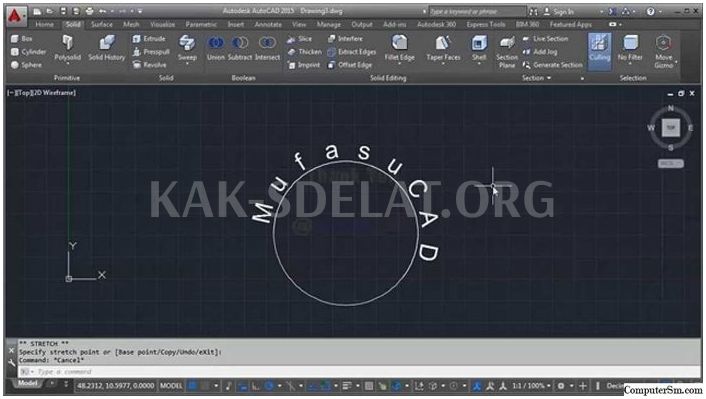Screen dimensions: 706x399
Task: Choose the Polysolid tool icon
Action: [x=68, y=48]
